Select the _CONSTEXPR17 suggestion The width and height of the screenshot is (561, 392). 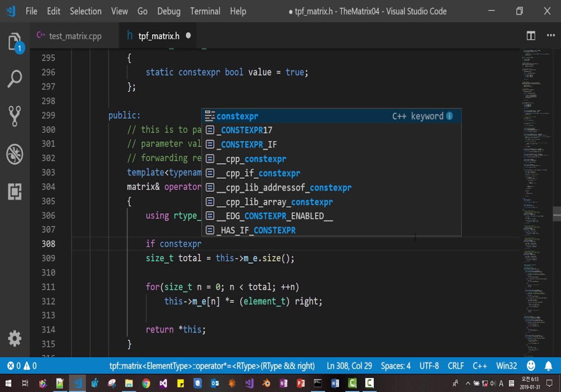tap(331, 130)
